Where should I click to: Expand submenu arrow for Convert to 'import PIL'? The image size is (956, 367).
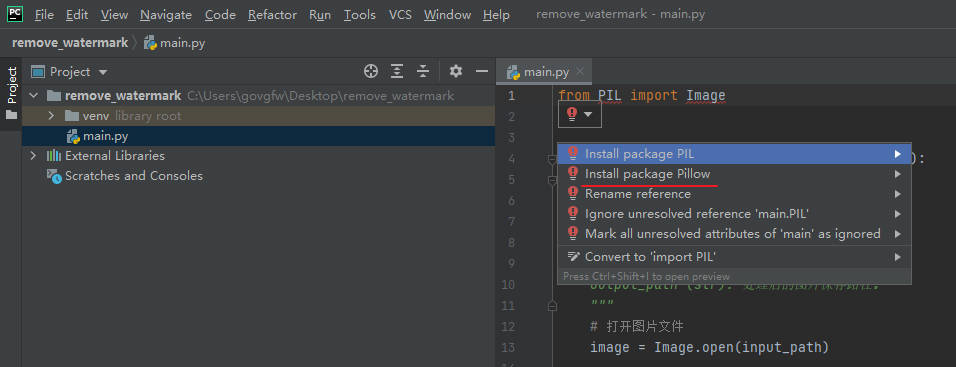coord(897,257)
